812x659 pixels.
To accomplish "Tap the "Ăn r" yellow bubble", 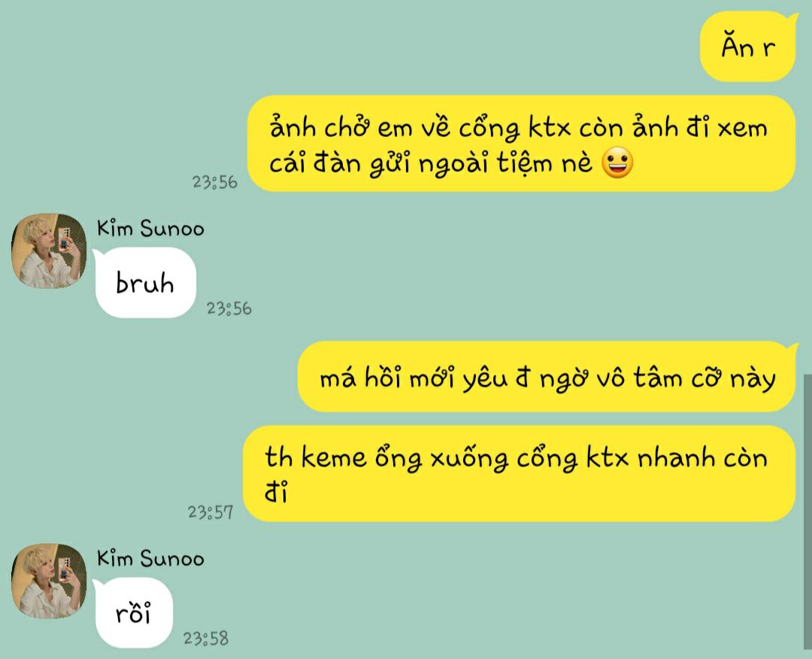I will pyautogui.click(x=748, y=47).
